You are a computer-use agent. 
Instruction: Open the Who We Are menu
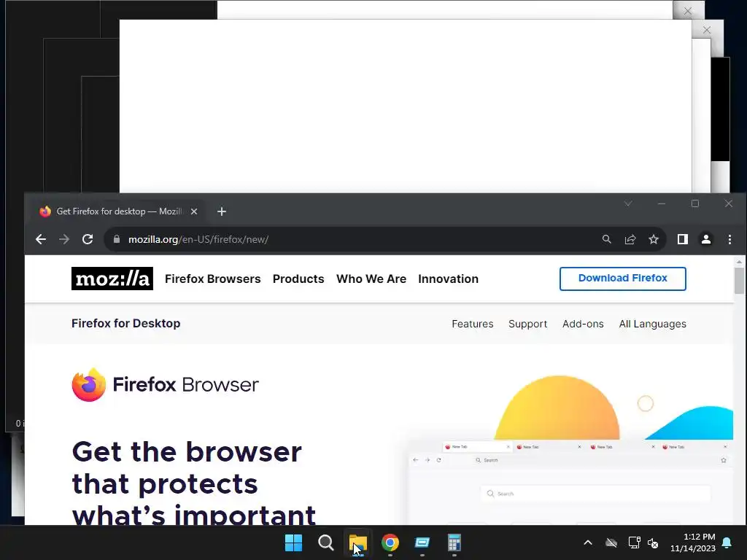[371, 279]
